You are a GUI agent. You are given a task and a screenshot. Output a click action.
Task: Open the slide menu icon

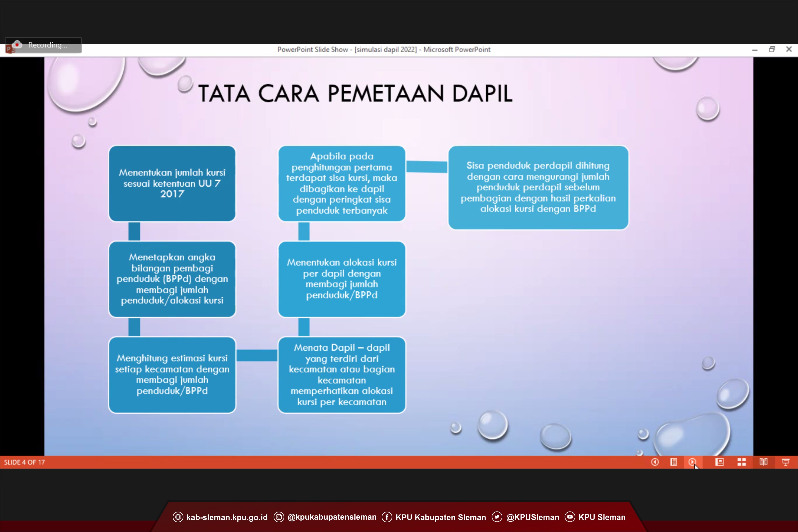(673, 462)
